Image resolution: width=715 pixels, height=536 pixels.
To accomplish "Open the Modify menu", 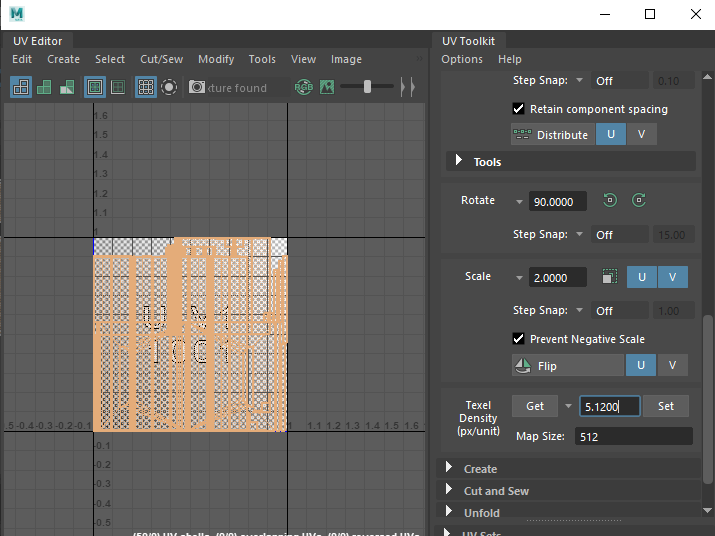I will 216,59.
